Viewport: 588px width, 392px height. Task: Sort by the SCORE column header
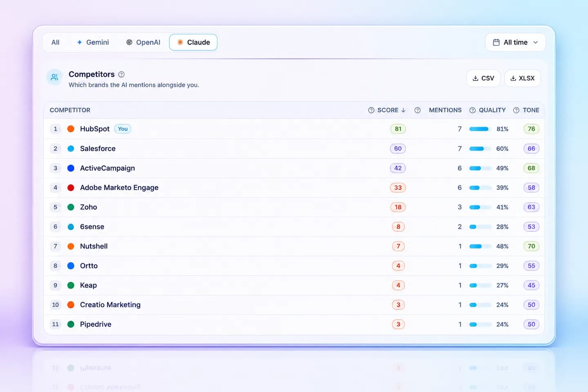388,110
